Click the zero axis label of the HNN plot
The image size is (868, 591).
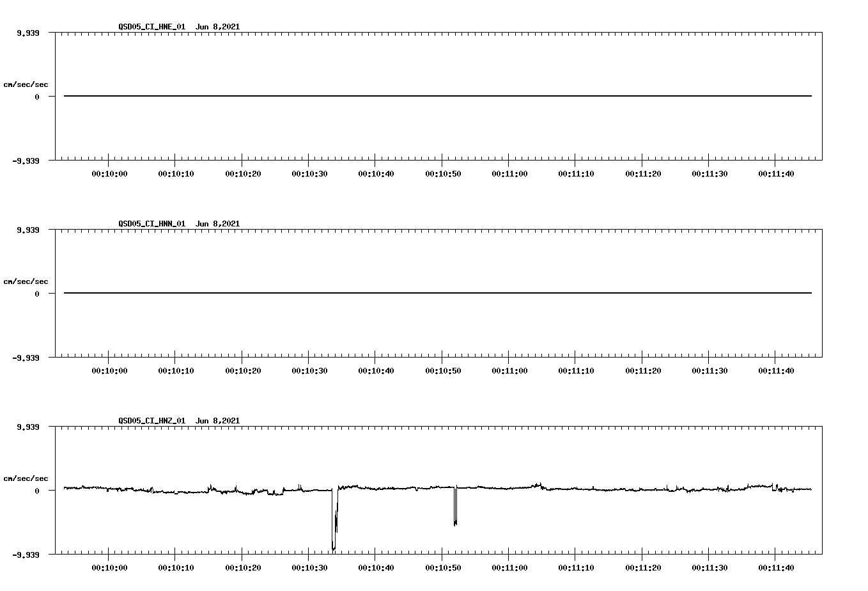click(37, 294)
